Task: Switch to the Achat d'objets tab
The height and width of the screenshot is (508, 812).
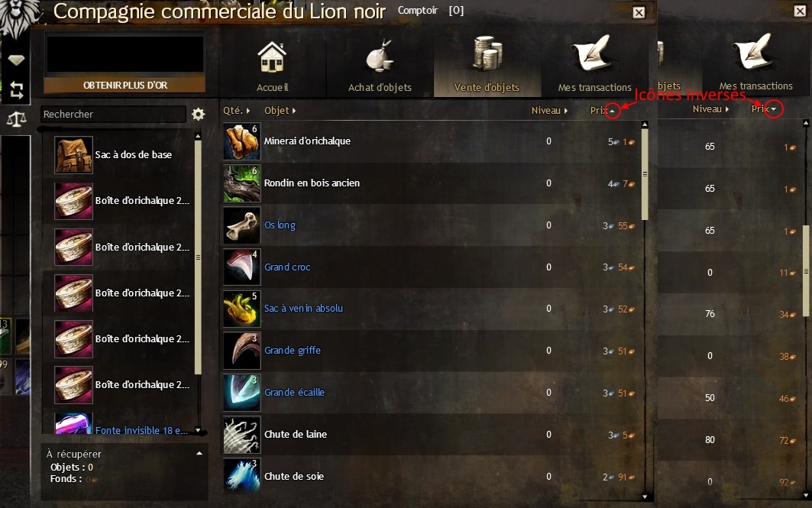Action: click(x=380, y=64)
